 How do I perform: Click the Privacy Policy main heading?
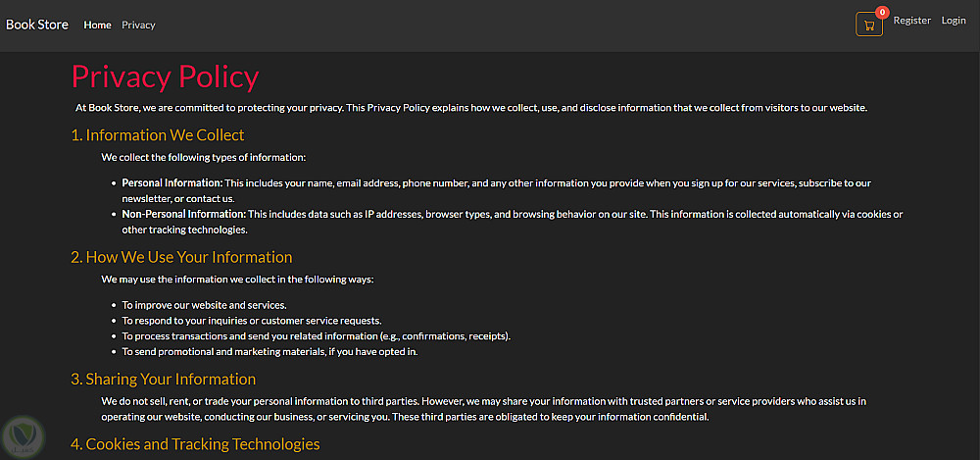[x=165, y=77]
